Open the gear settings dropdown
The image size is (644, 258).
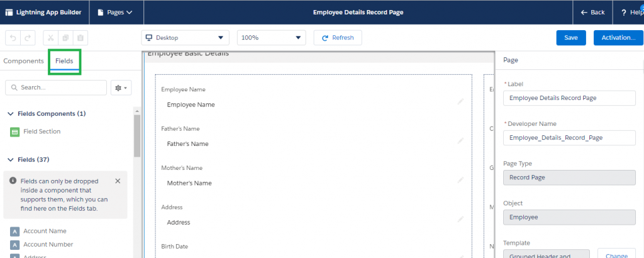[x=121, y=88]
